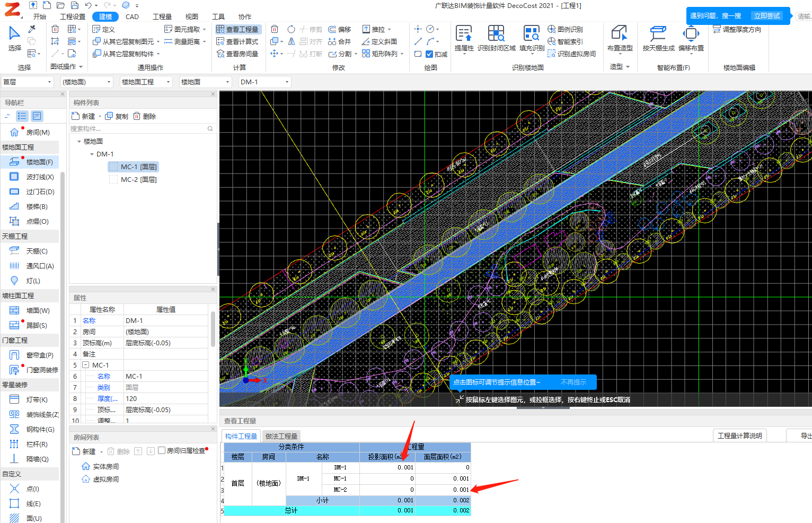Select 房间(M) in navigation bar
Image resolution: width=812 pixels, height=523 pixels.
(x=31, y=132)
